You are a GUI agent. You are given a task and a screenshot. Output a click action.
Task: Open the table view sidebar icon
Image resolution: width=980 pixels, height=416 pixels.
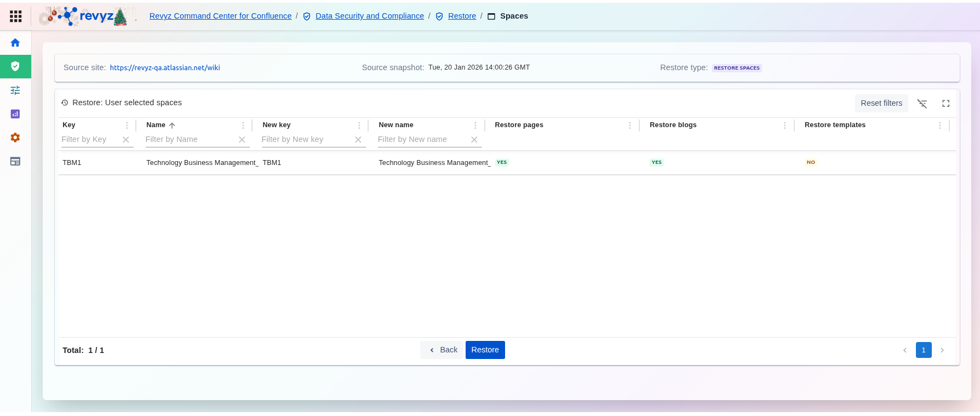coord(15,161)
